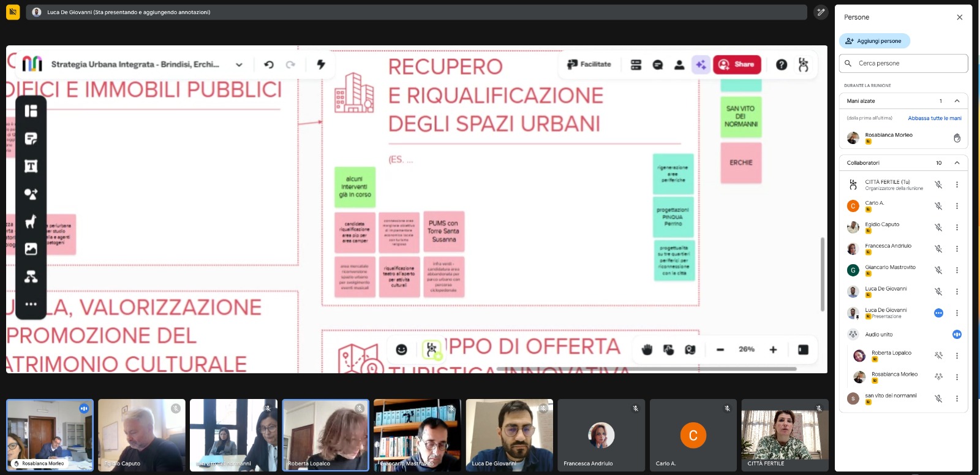This screenshot has width=980, height=475.
Task: Open more tools ellipsis in left toolbar
Action: [x=31, y=304]
